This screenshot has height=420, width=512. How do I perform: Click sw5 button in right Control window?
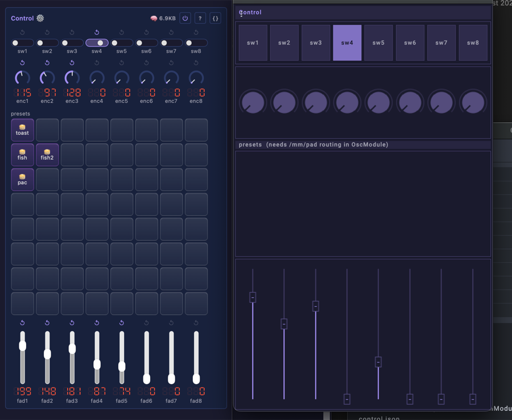click(x=378, y=43)
